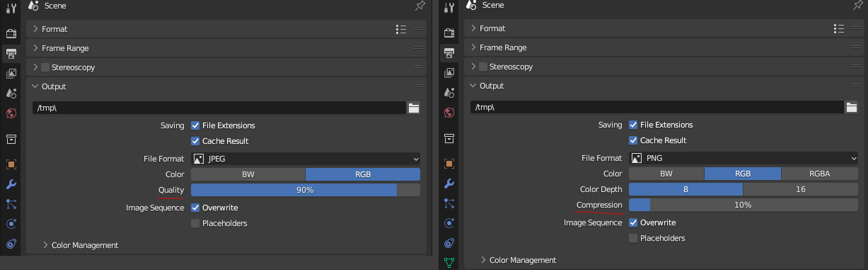Open Particles properties tab in right panel
This screenshot has width=868, height=270.
tap(449, 203)
